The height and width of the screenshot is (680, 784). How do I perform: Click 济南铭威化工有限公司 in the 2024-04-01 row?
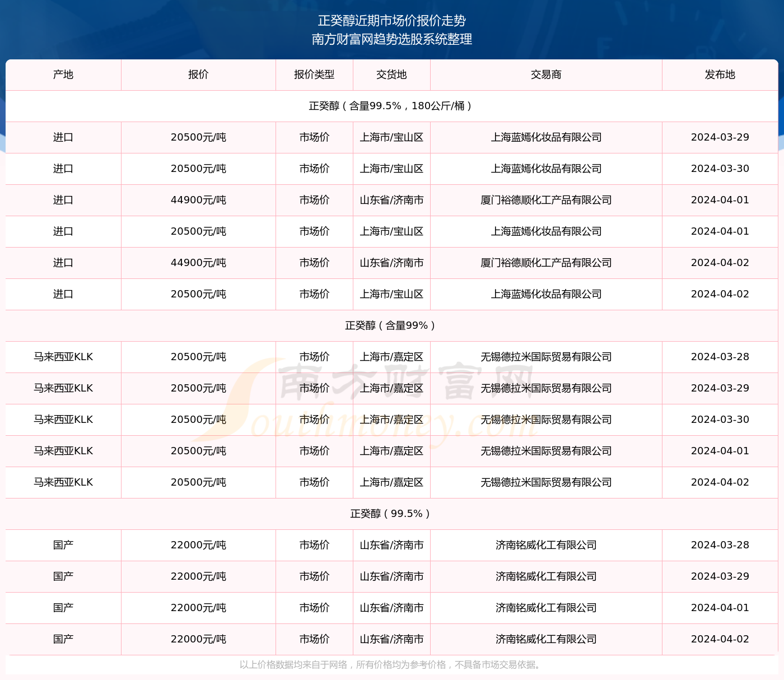546,608
